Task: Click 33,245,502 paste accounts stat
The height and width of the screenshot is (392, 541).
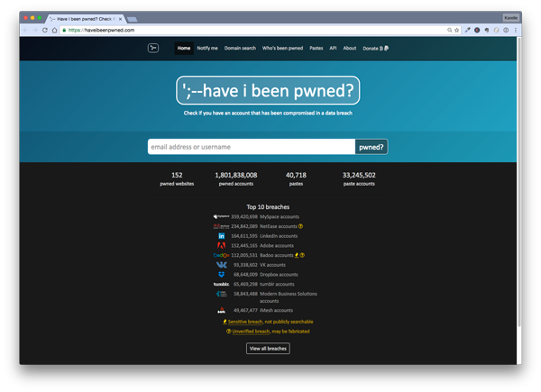Action: click(x=359, y=179)
